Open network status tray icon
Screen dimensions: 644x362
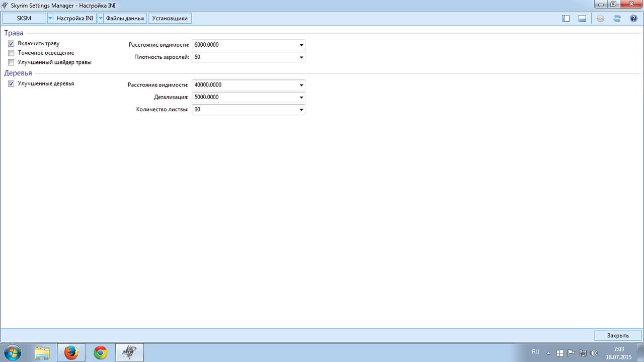[583, 353]
